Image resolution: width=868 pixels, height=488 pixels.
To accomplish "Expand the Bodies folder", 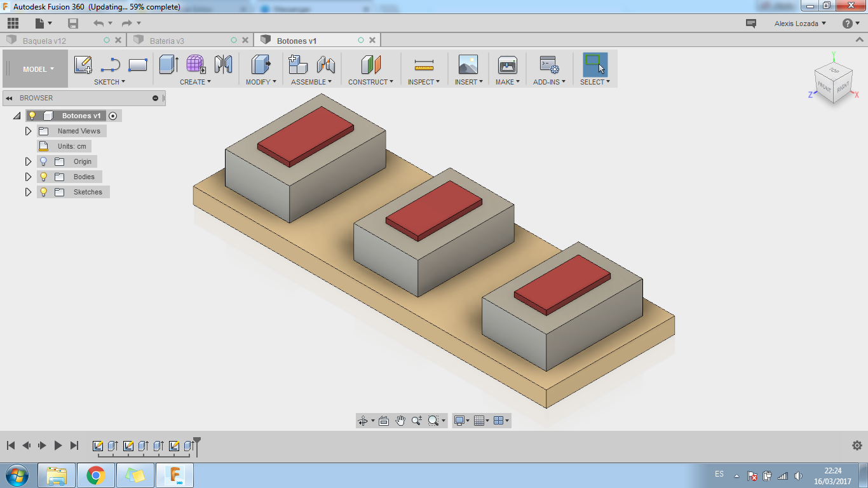I will (x=28, y=177).
